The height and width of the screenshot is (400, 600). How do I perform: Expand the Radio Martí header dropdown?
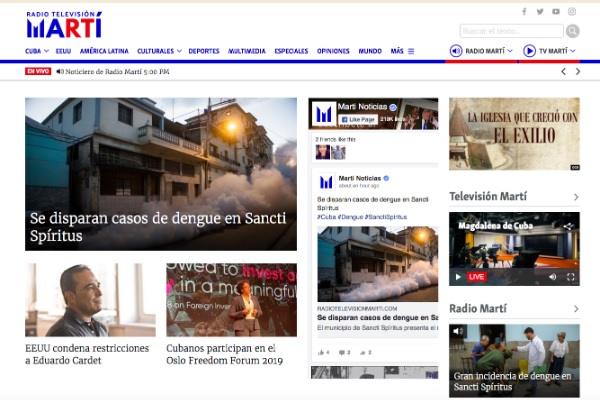coord(510,51)
